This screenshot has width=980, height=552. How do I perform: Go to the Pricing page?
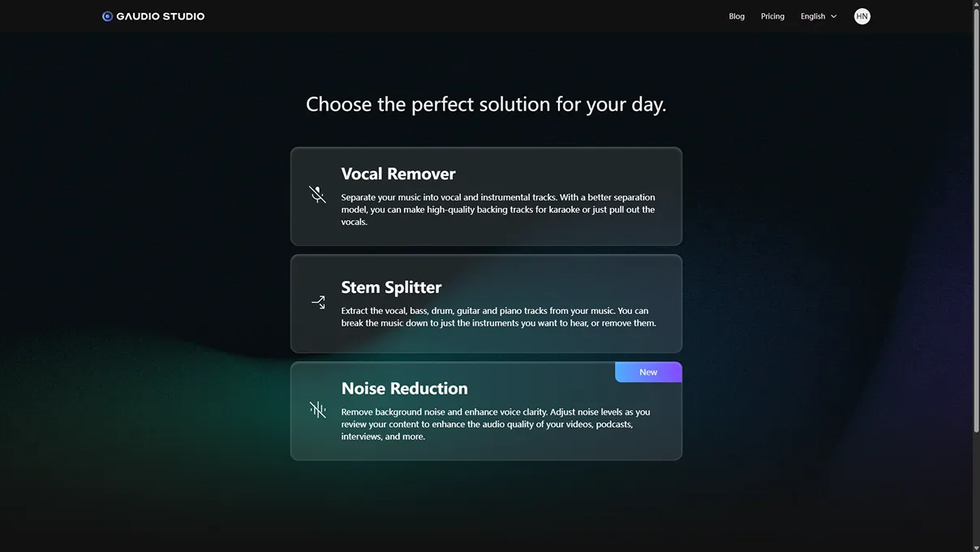[x=772, y=16]
